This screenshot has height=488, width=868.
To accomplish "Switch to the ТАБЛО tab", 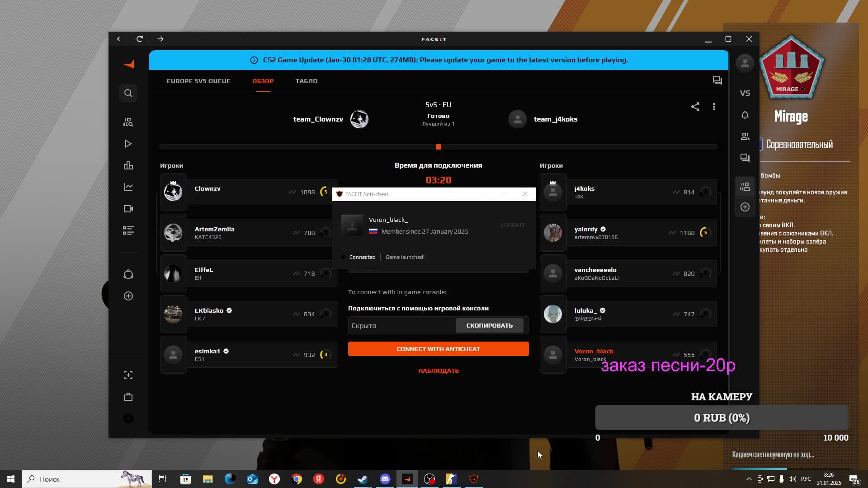I will 307,81.
